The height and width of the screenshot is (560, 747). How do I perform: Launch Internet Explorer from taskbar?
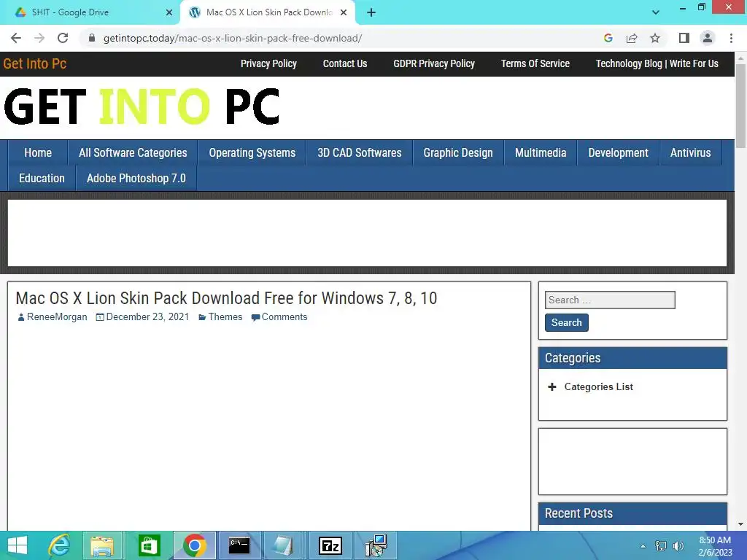point(60,545)
